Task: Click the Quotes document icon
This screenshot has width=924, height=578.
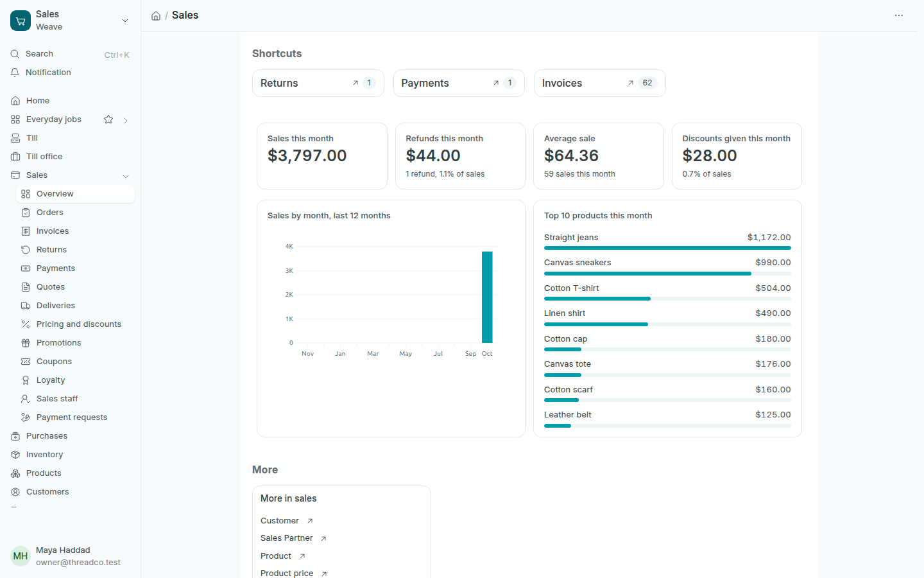Action: (26, 287)
